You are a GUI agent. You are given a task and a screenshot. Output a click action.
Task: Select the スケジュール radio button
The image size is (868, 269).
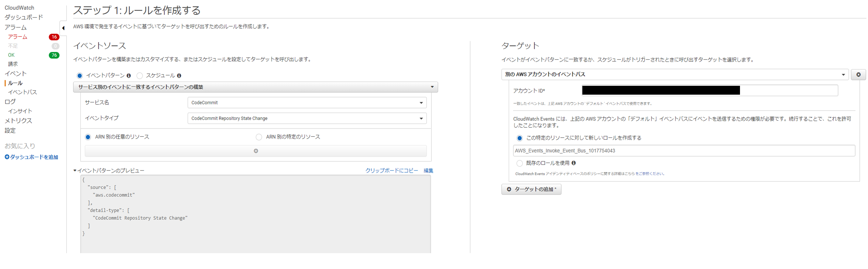pos(140,76)
